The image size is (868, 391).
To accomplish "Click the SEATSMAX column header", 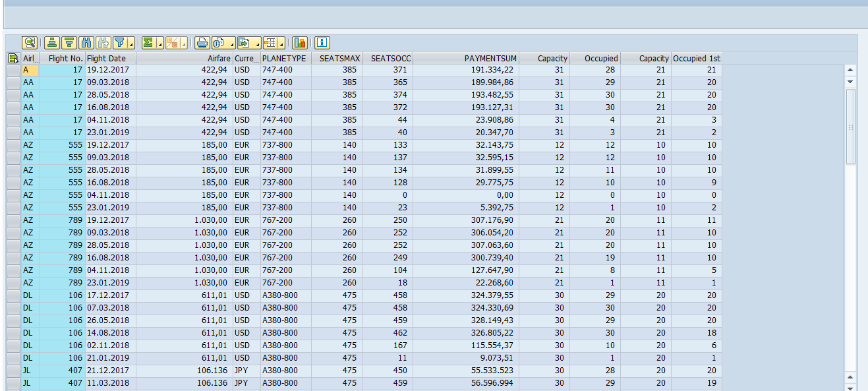I will pos(337,59).
